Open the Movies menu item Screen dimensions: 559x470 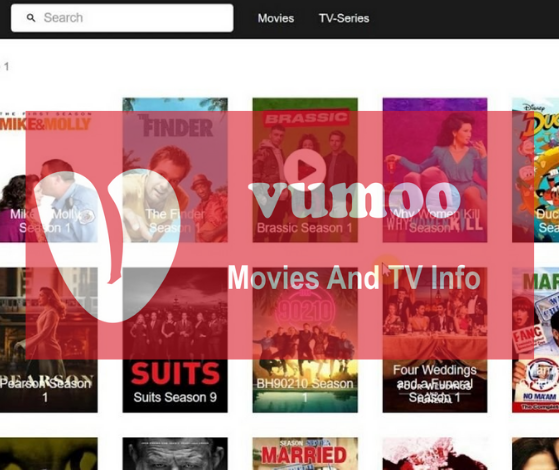(x=276, y=18)
